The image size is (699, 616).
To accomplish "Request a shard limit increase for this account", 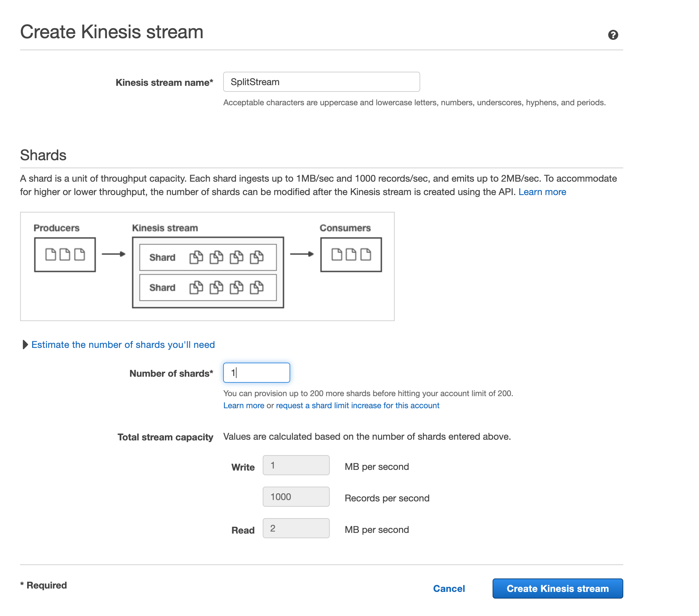I will pyautogui.click(x=357, y=405).
